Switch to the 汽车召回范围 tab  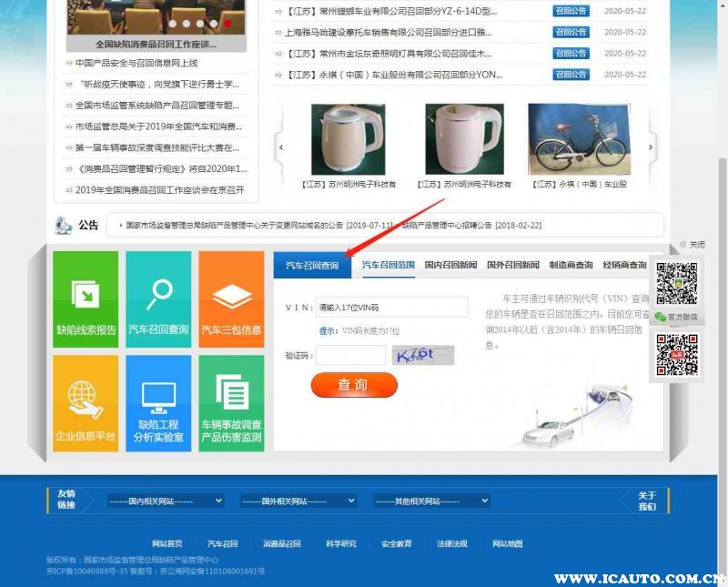coord(389,265)
